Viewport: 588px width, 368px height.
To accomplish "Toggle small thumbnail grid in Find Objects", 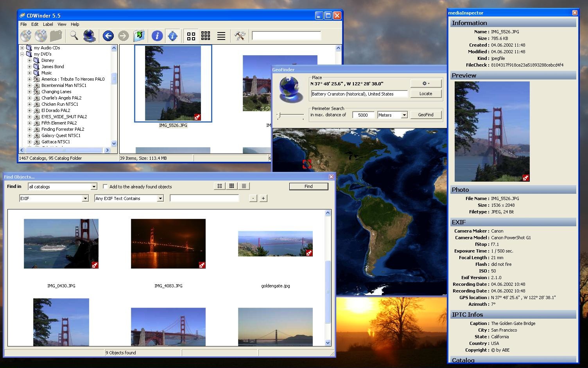I will (232, 186).
